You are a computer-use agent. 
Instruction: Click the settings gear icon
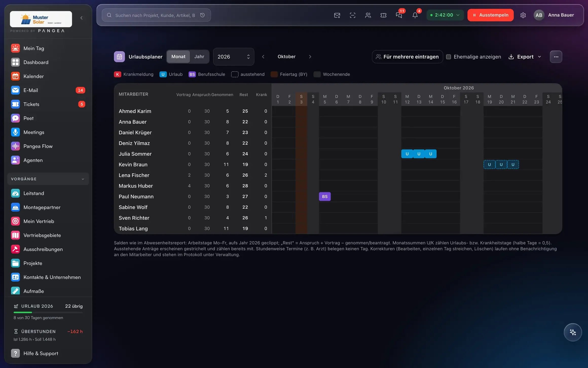(x=523, y=15)
